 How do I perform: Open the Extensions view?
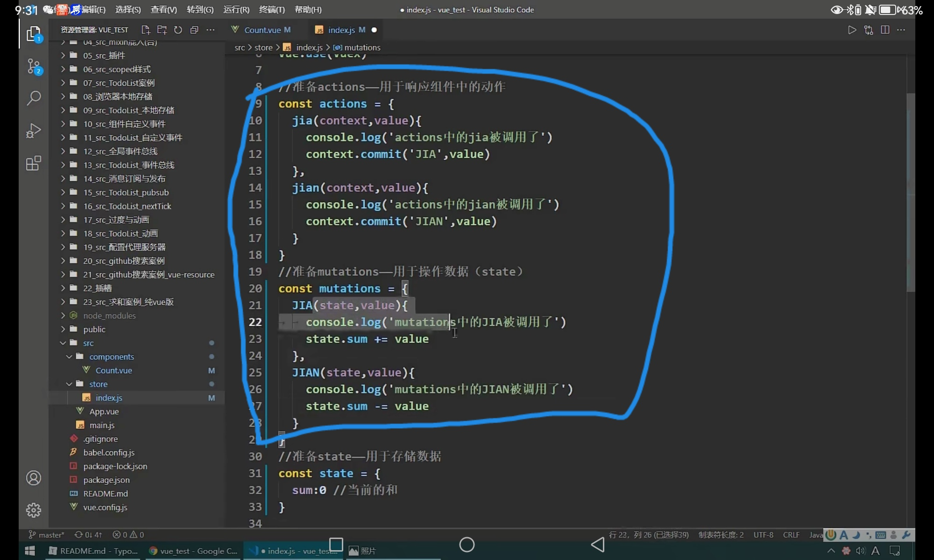point(34,163)
